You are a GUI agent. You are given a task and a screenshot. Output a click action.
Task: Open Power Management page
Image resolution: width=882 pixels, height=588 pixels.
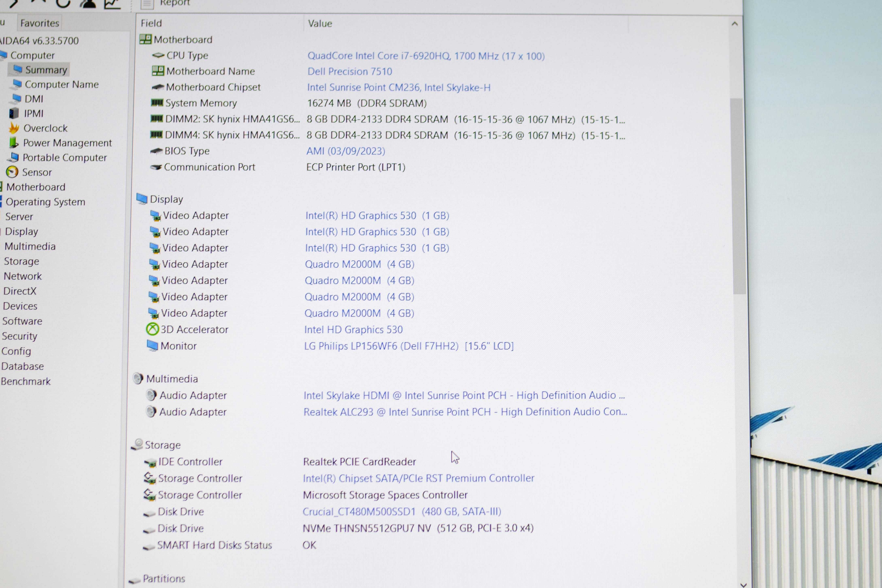[x=67, y=143]
